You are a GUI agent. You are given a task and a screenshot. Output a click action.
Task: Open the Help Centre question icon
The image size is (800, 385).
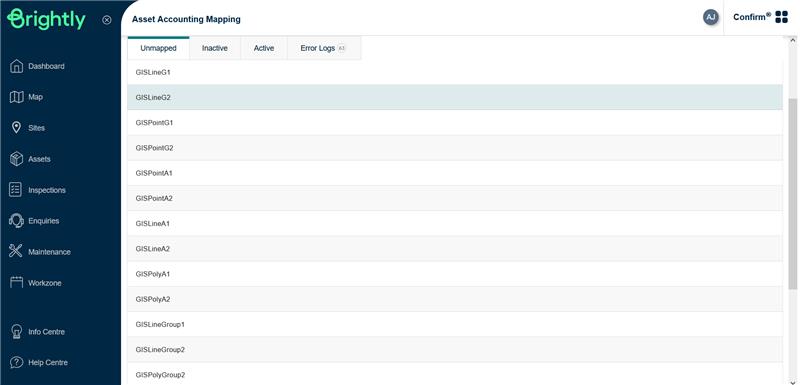click(16, 363)
